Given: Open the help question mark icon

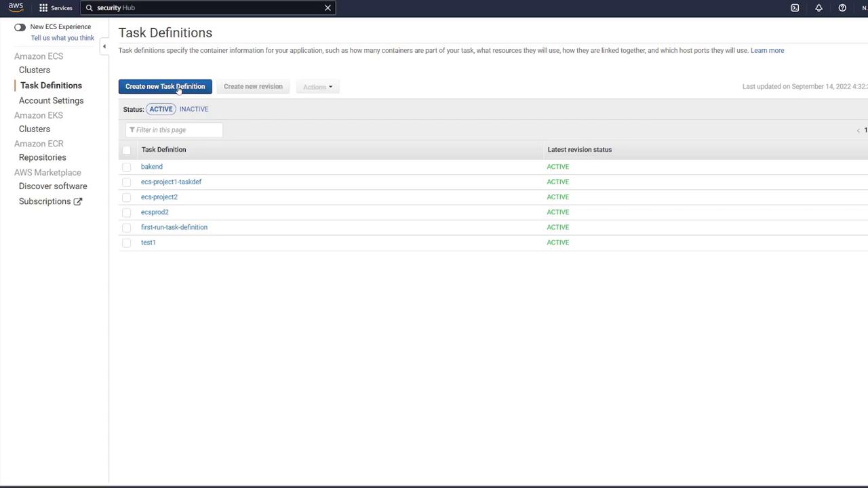Looking at the screenshot, I should point(842,8).
